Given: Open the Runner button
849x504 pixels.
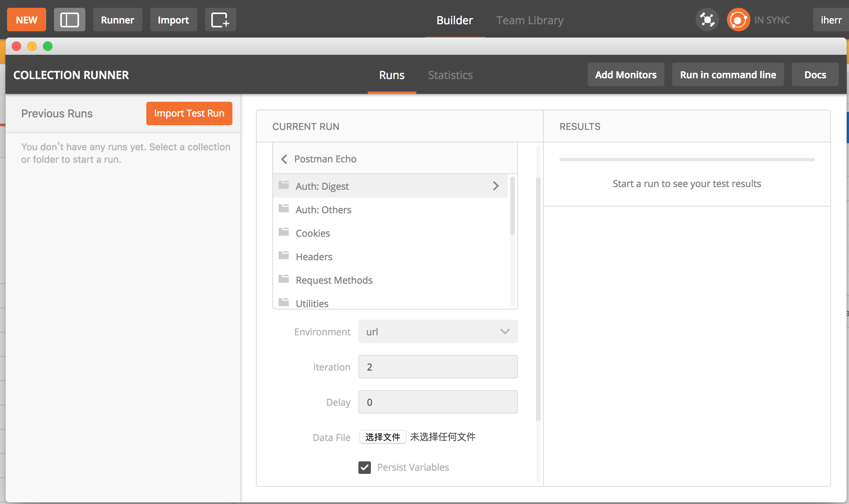Looking at the screenshot, I should pyautogui.click(x=117, y=20).
